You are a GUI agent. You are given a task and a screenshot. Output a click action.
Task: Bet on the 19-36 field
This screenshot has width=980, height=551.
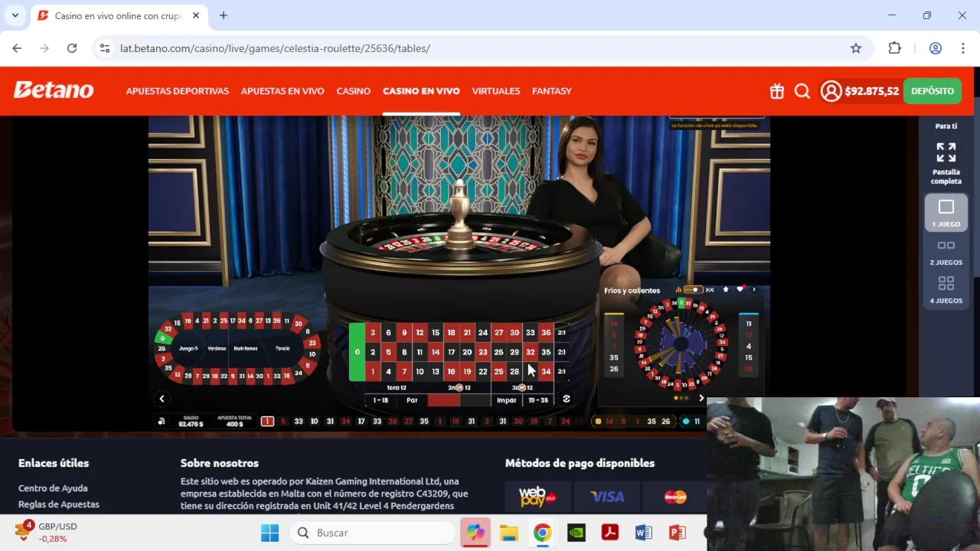[x=538, y=399]
